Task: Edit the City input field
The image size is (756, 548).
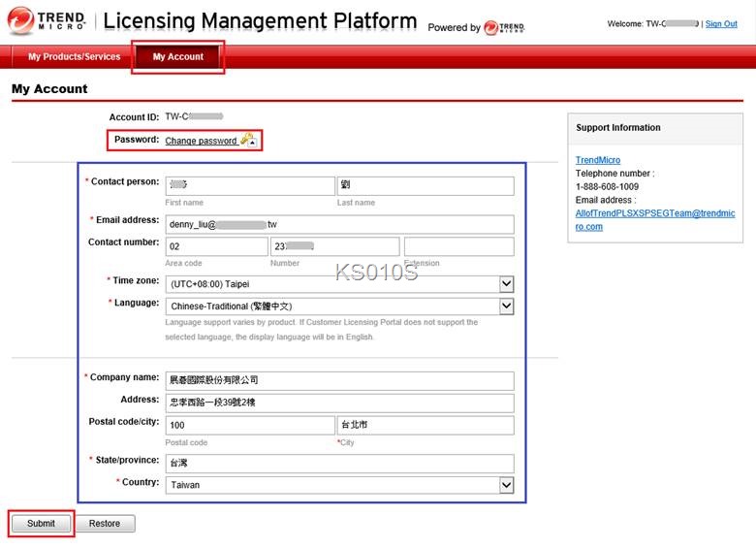Action: (425, 425)
